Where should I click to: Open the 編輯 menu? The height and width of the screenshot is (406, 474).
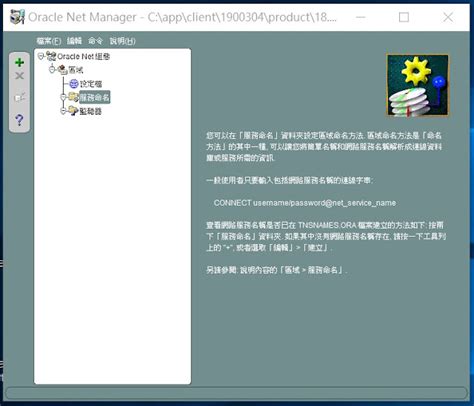pyautogui.click(x=74, y=41)
